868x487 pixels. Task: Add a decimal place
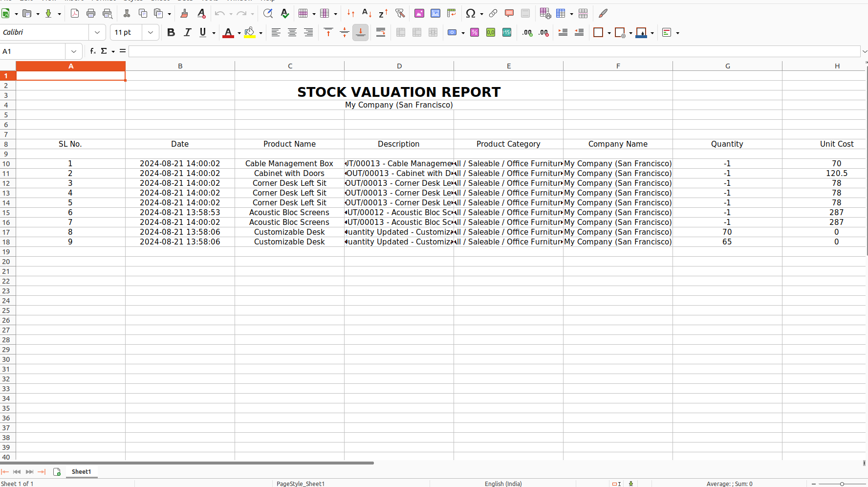pyautogui.click(x=527, y=32)
